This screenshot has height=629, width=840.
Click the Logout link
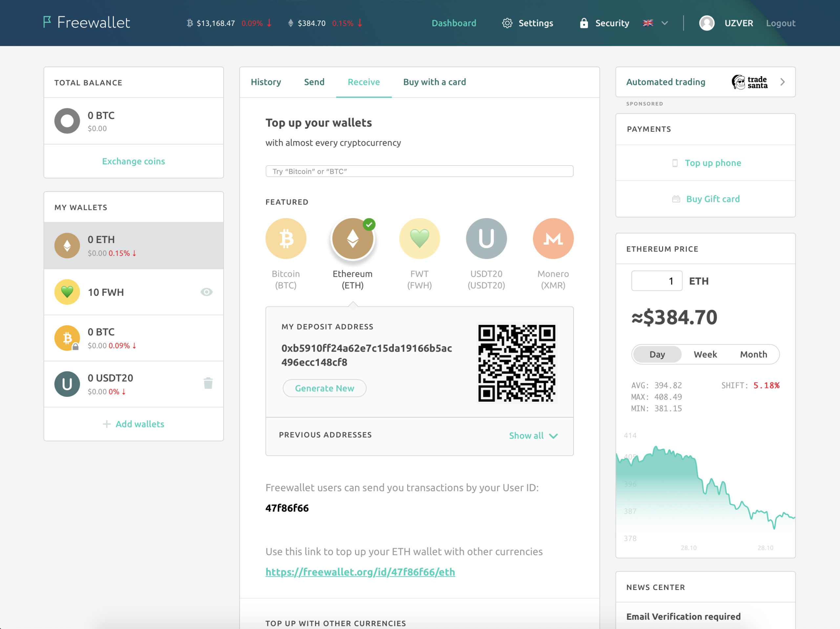click(780, 23)
